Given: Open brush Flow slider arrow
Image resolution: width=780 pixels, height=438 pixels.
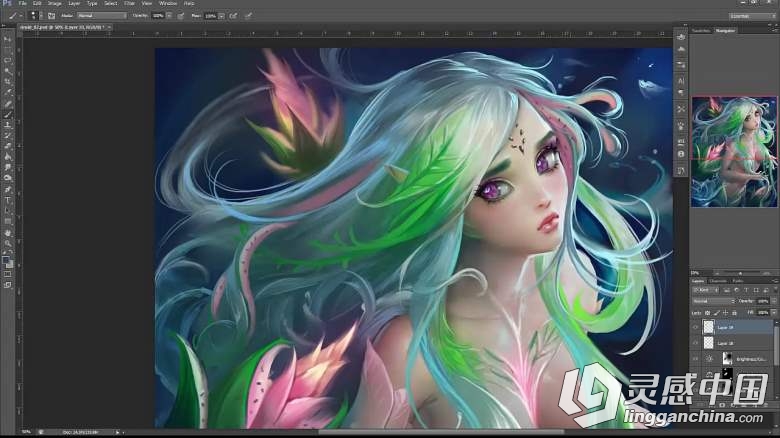Looking at the screenshot, I should pos(221,16).
